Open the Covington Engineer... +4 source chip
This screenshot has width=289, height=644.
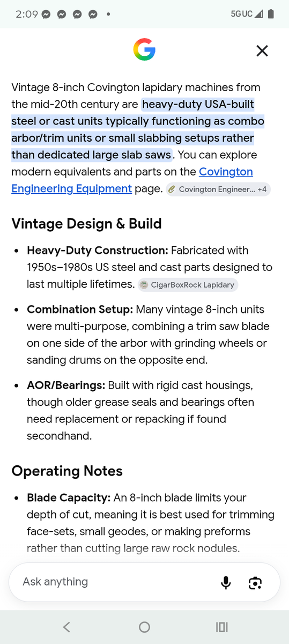click(x=218, y=189)
